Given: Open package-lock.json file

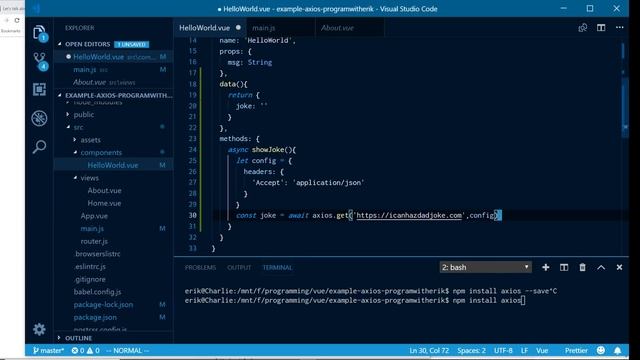Looking at the screenshot, I should pos(103,304).
